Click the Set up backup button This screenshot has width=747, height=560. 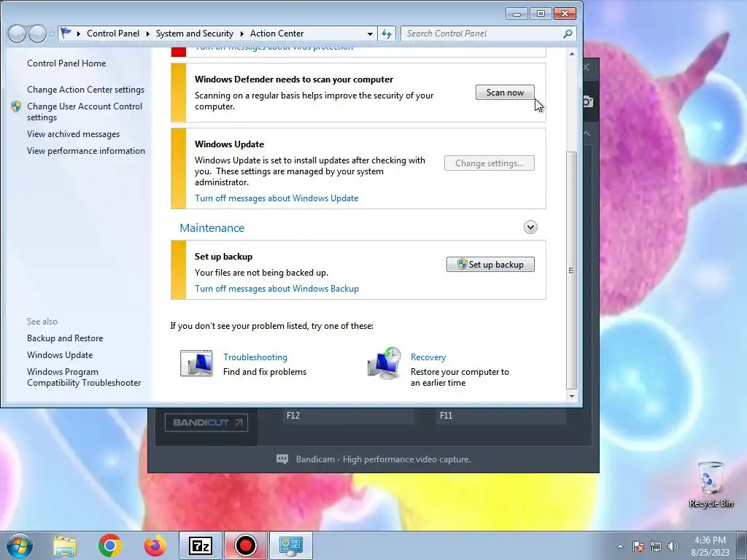(x=490, y=264)
